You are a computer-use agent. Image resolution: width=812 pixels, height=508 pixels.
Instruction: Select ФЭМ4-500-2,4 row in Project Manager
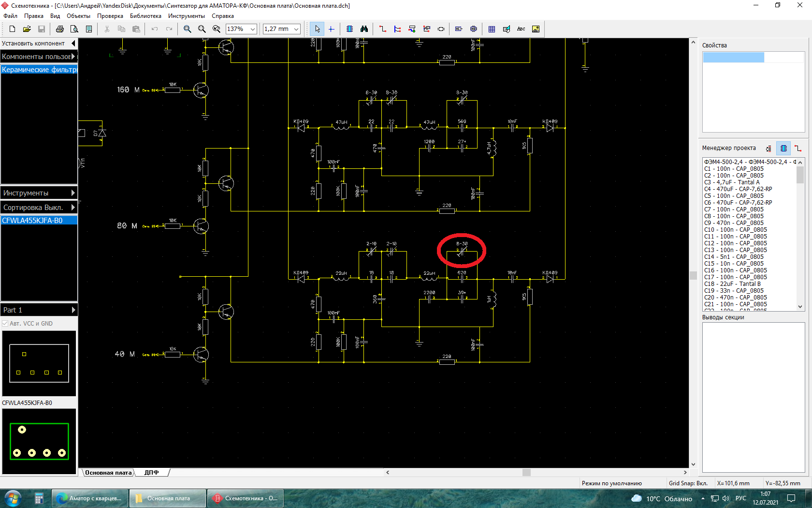coord(750,162)
